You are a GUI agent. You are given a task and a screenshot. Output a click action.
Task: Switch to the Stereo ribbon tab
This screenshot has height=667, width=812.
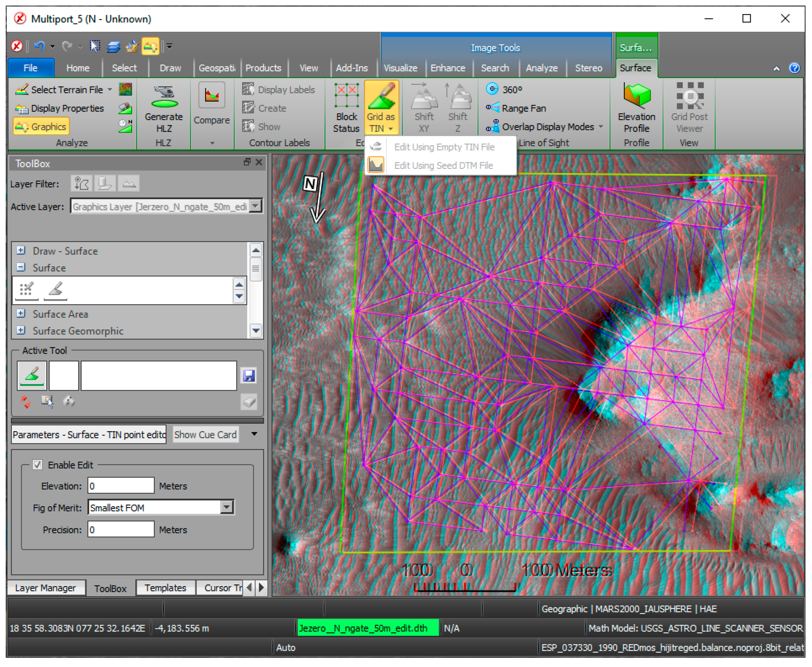tap(589, 68)
